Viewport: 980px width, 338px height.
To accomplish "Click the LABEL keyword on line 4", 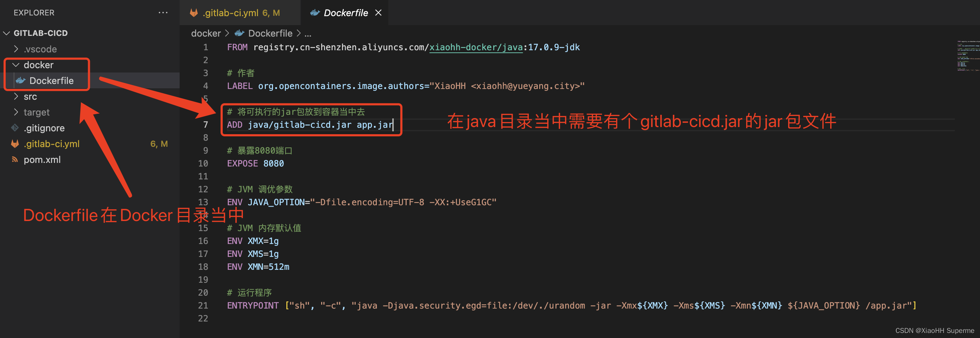I will (240, 86).
